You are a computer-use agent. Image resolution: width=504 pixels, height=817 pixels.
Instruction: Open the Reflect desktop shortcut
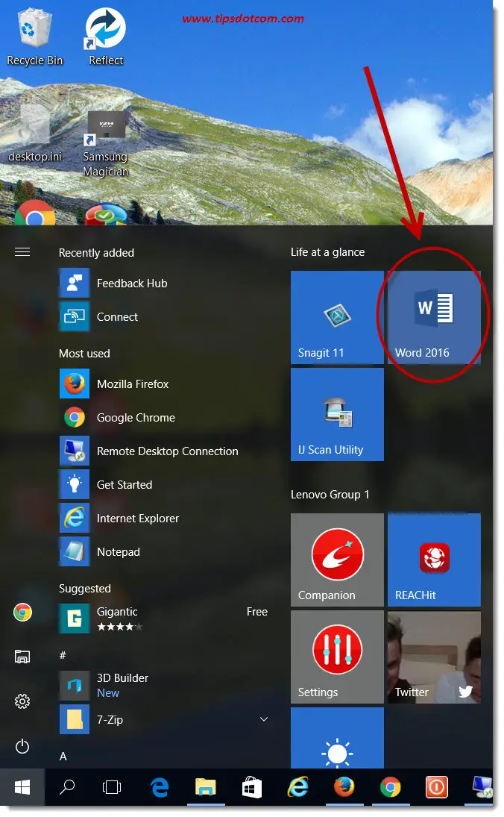[106, 37]
